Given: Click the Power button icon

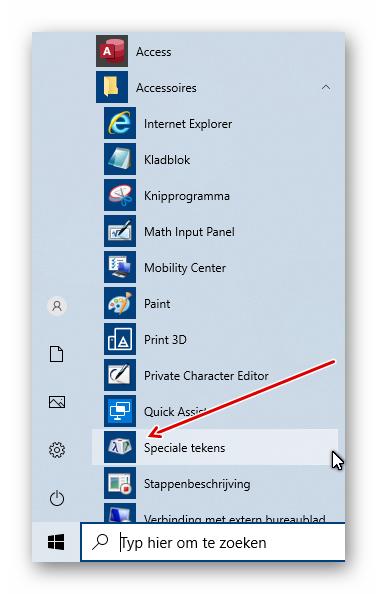Looking at the screenshot, I should [x=57, y=498].
